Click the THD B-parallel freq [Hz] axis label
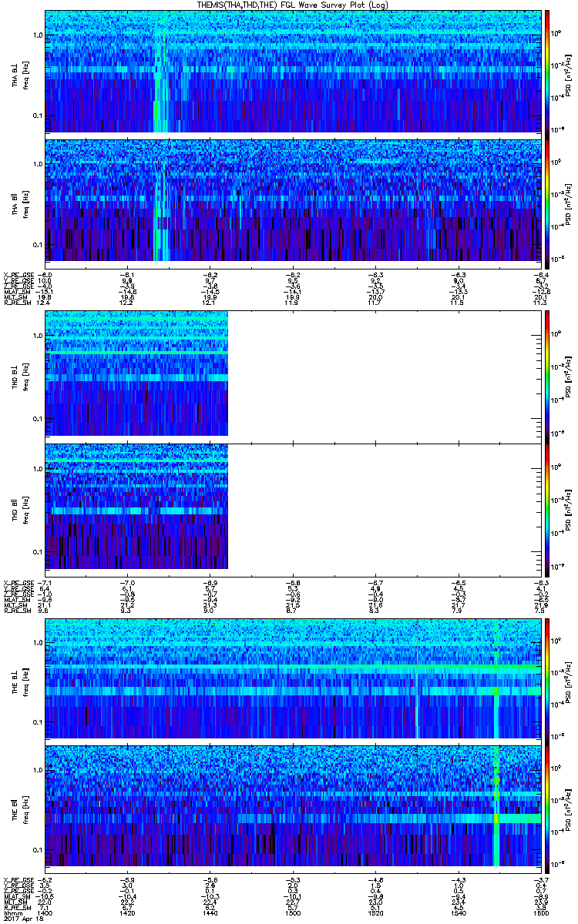 coord(26,511)
